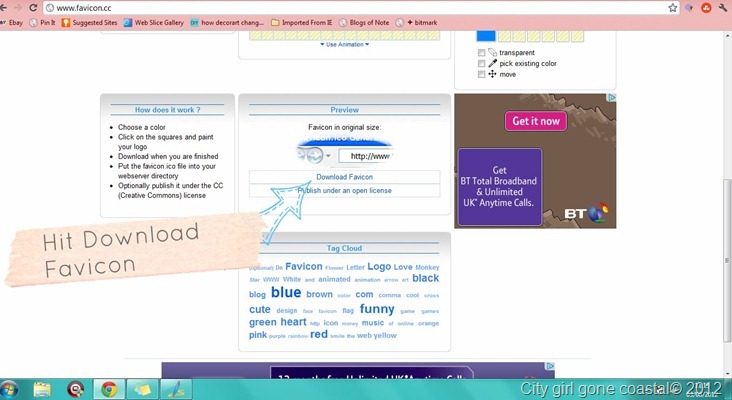The width and height of the screenshot is (732, 400).
Task: Open the Favicon tag link
Action: click(304, 267)
